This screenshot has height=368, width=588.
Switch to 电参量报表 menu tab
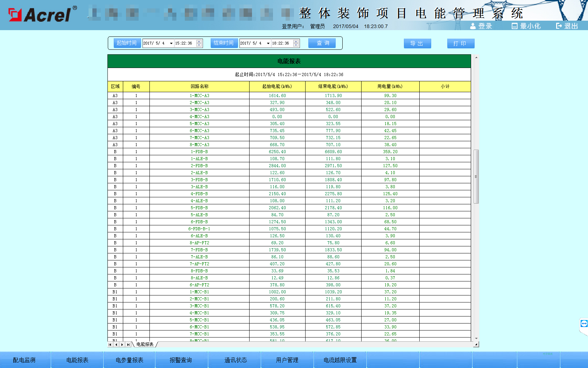[129, 360]
